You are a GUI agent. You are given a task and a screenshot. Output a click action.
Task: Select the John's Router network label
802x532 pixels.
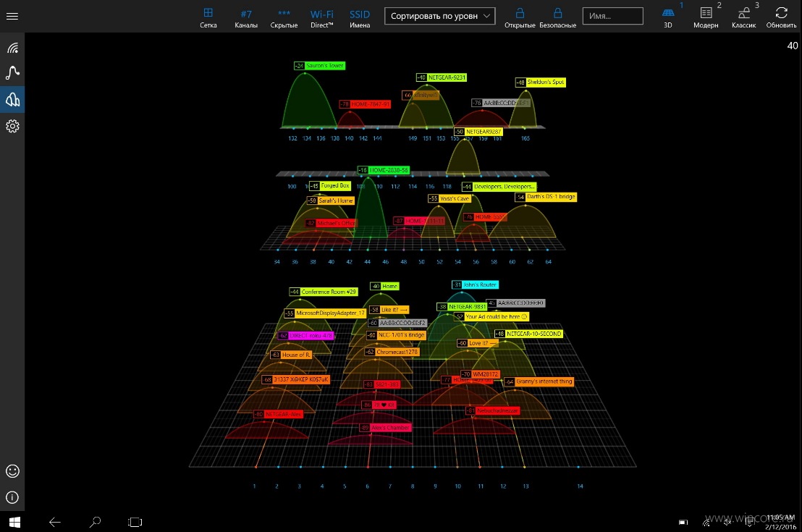[x=475, y=285]
